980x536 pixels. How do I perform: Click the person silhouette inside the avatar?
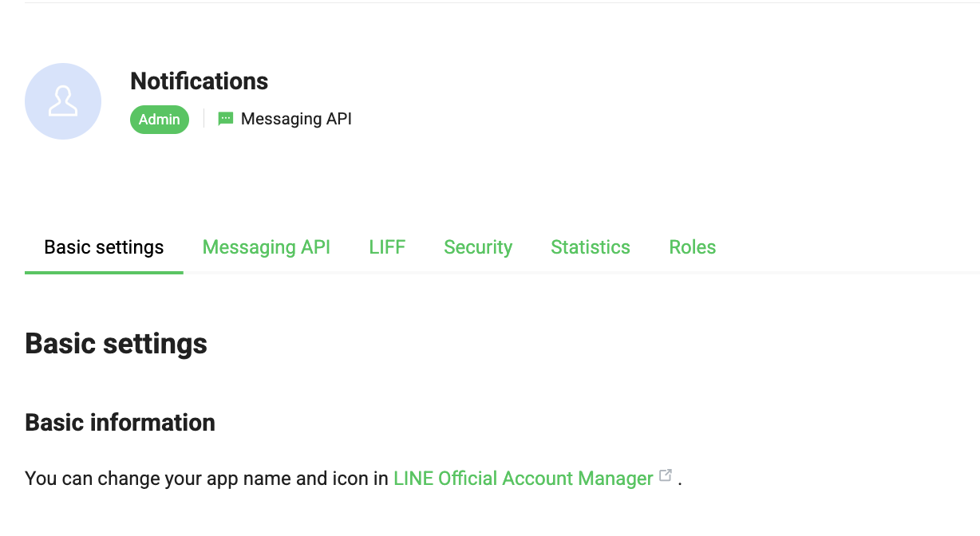(x=63, y=102)
